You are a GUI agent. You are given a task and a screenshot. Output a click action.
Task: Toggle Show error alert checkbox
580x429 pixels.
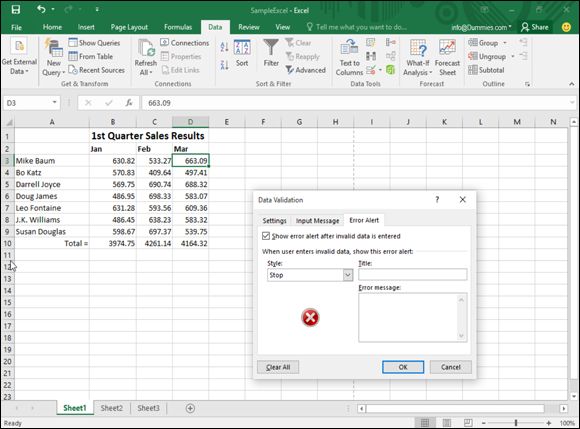(x=266, y=236)
